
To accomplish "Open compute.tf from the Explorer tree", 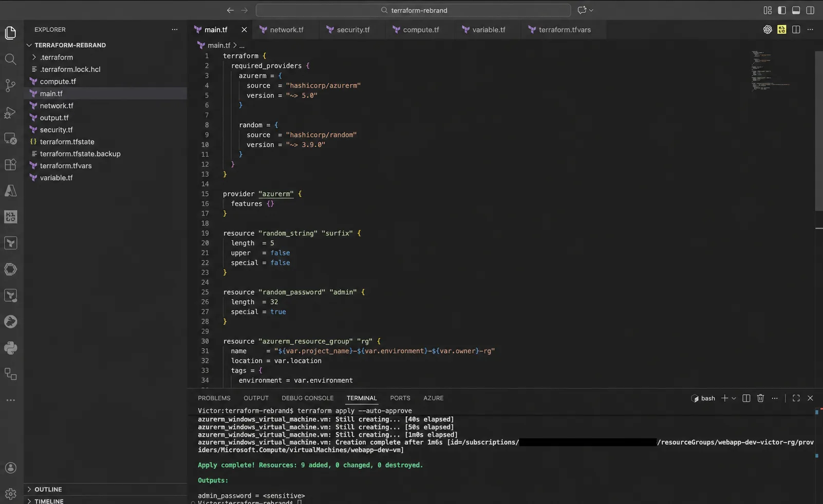I will tap(105, 82).
